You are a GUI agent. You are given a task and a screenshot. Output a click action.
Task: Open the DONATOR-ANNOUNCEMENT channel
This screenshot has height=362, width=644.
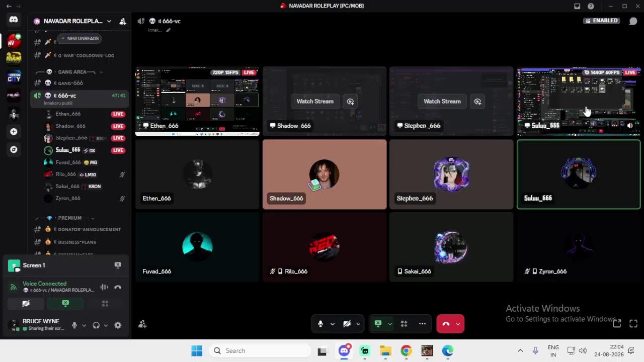[x=79, y=229]
